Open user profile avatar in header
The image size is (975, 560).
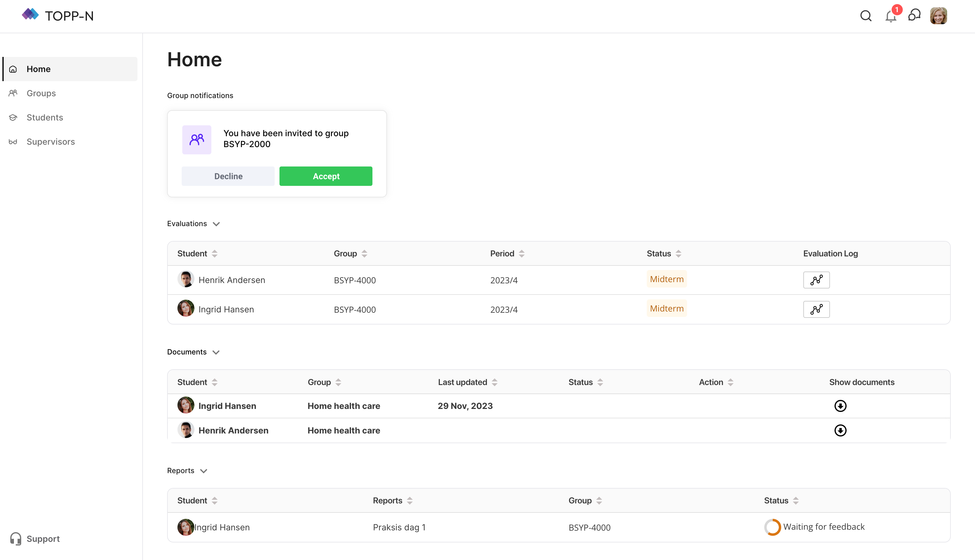coord(938,16)
